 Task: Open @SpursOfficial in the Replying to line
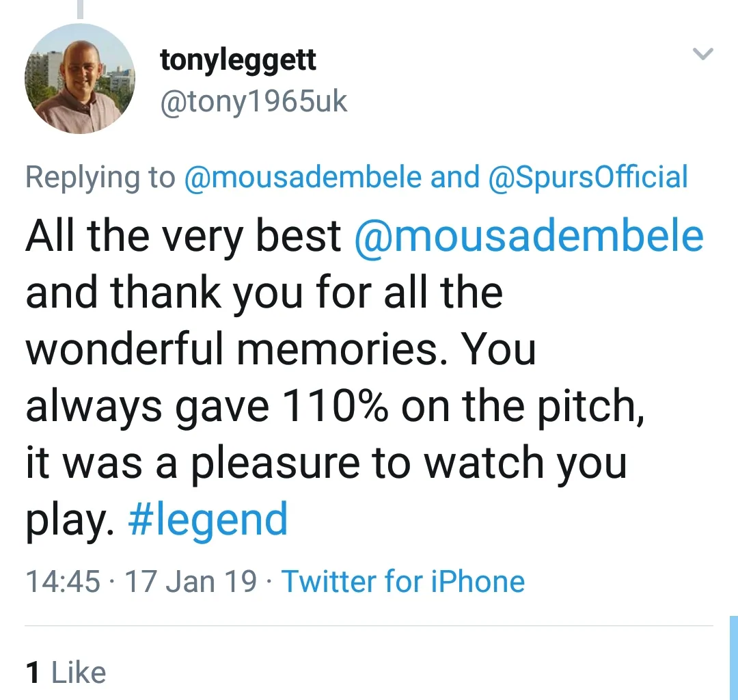pos(588,178)
